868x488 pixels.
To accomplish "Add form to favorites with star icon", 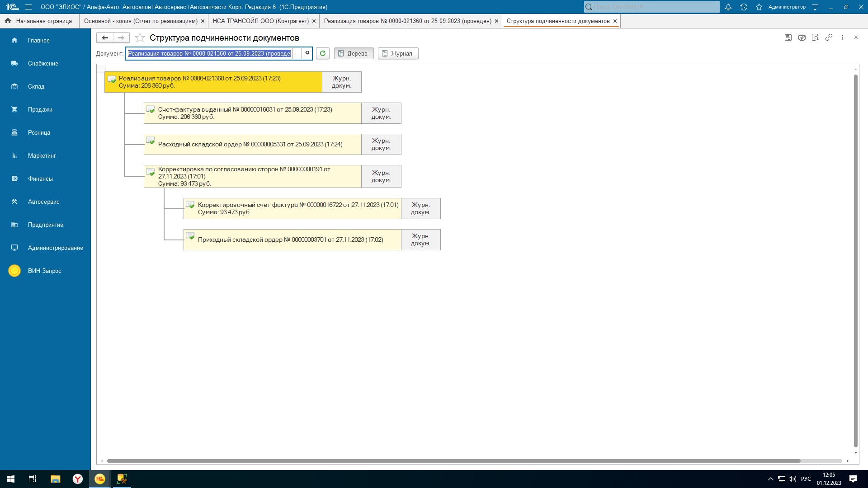I will coord(140,38).
